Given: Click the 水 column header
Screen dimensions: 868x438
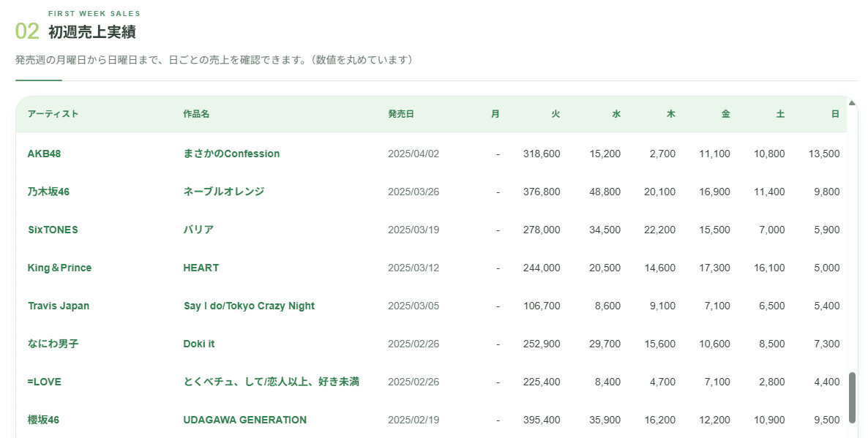Looking at the screenshot, I should click(616, 114).
